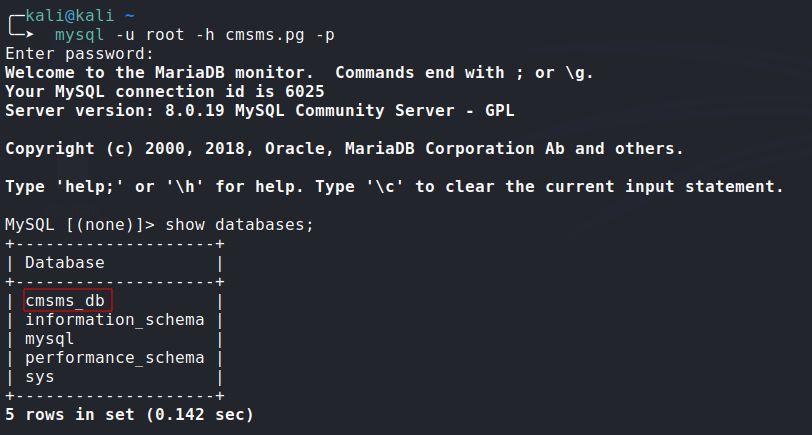Click the mysql command word in green
812x435 pixels.
coord(79,35)
